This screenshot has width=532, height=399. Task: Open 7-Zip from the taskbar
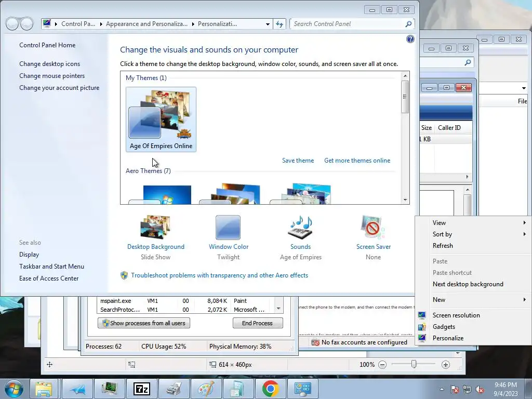pos(141,389)
